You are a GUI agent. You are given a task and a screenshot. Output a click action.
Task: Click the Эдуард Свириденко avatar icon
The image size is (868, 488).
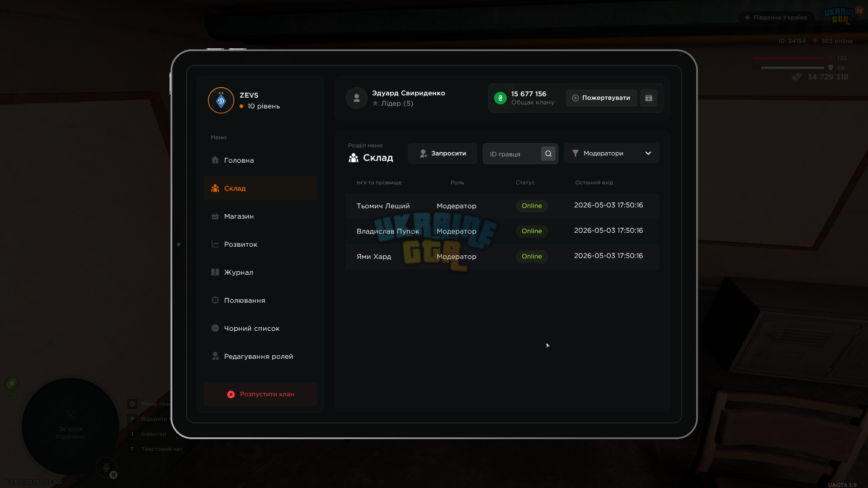click(x=357, y=98)
